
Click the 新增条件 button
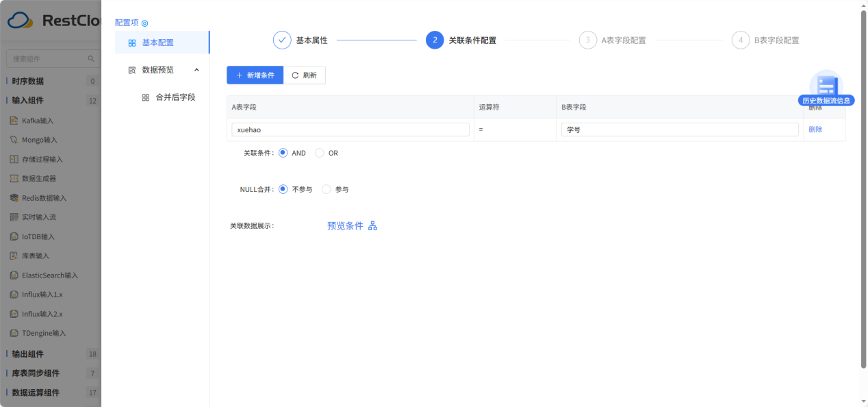click(x=254, y=75)
